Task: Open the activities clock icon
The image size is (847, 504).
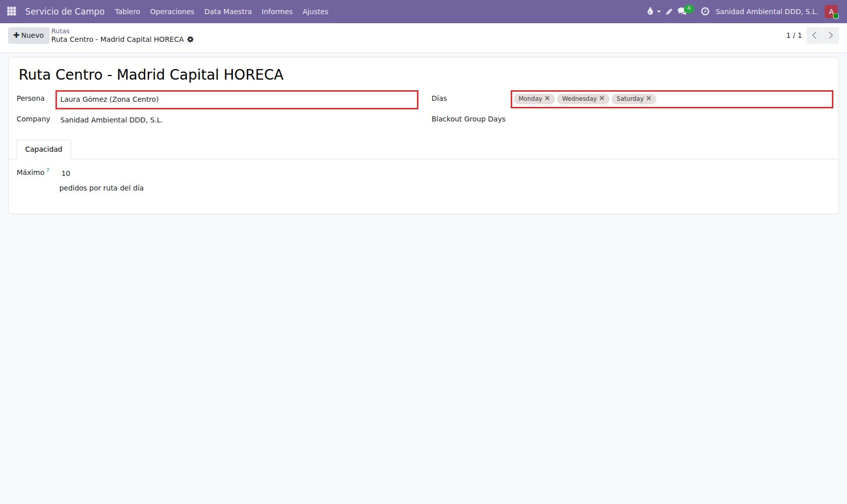Action: pyautogui.click(x=705, y=11)
